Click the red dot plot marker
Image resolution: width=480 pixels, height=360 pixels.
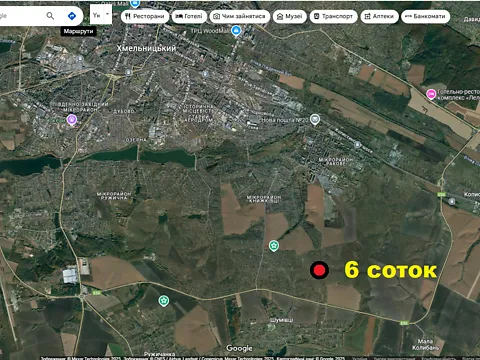tap(319, 270)
